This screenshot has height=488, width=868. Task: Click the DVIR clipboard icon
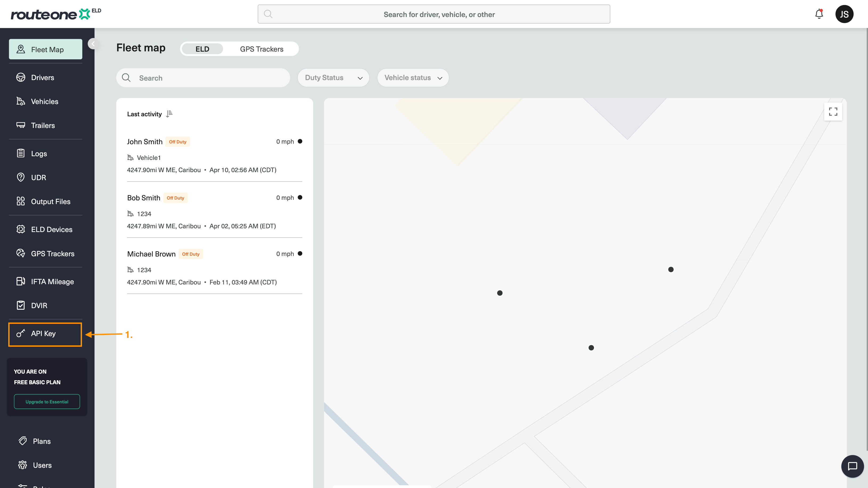[x=21, y=305]
